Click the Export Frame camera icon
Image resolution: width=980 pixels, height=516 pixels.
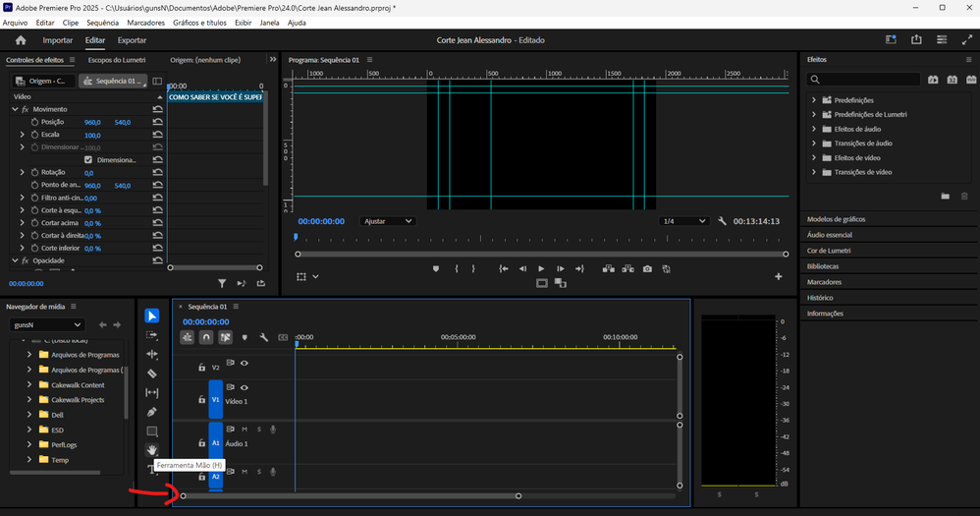[x=647, y=268]
